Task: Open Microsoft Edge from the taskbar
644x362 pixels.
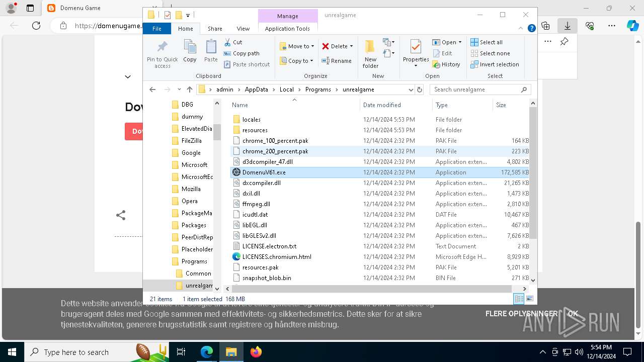Action: coord(207,352)
